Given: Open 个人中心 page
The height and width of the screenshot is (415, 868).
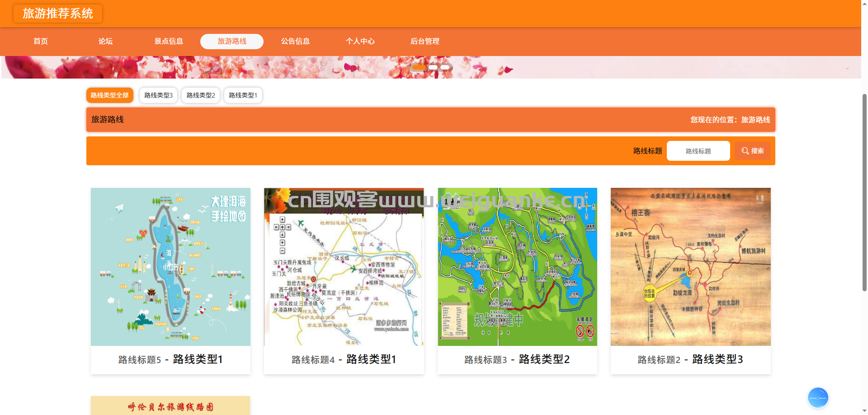Looking at the screenshot, I should (x=360, y=41).
